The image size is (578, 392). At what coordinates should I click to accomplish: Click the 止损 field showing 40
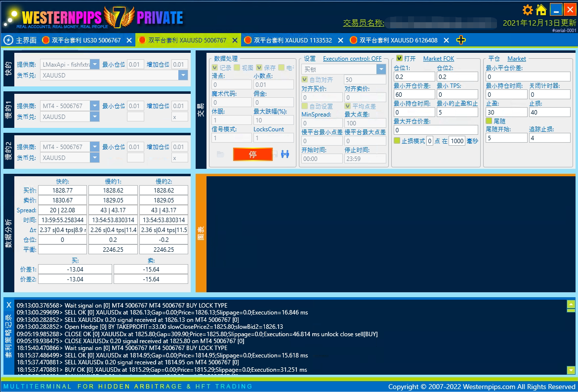click(x=550, y=112)
